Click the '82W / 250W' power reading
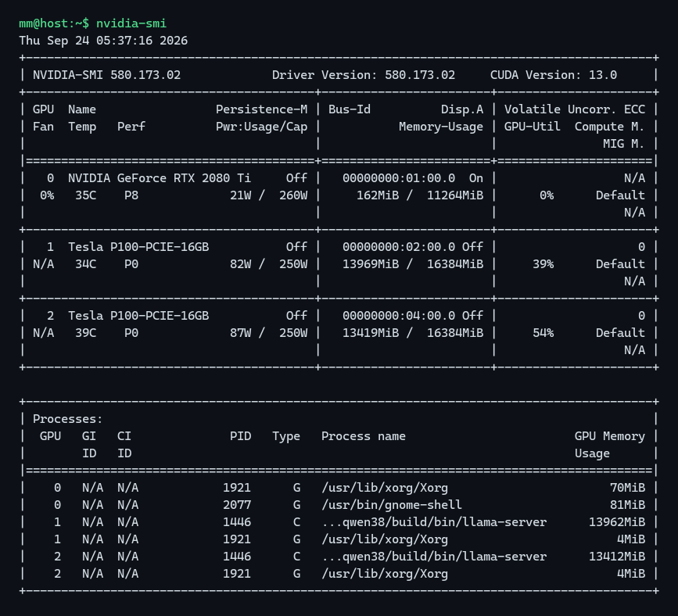Image resolution: width=678 pixels, height=616 pixels. (268, 264)
